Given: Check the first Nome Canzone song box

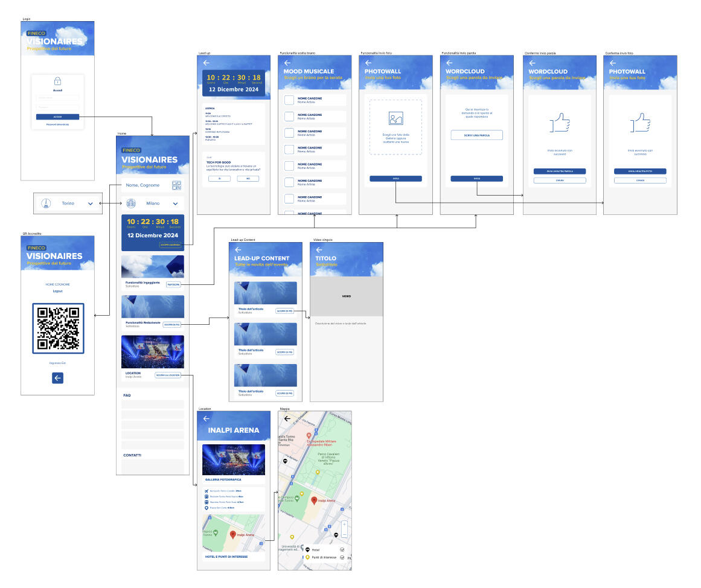Looking at the screenshot, I should pyautogui.click(x=289, y=100).
